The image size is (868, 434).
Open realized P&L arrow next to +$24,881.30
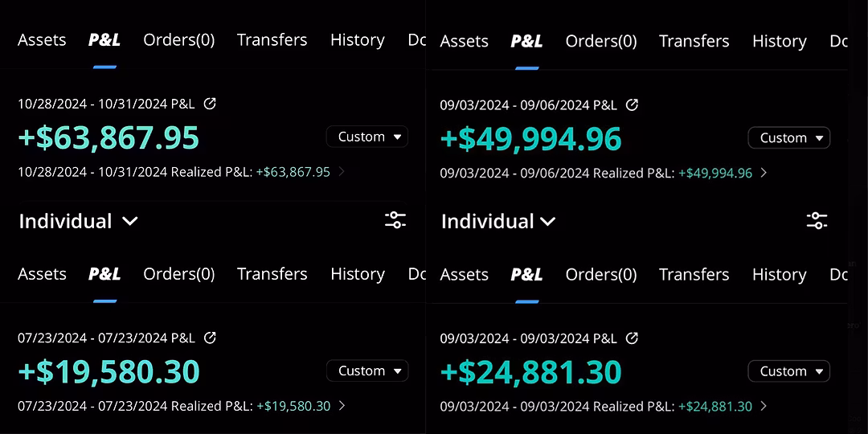(x=764, y=407)
